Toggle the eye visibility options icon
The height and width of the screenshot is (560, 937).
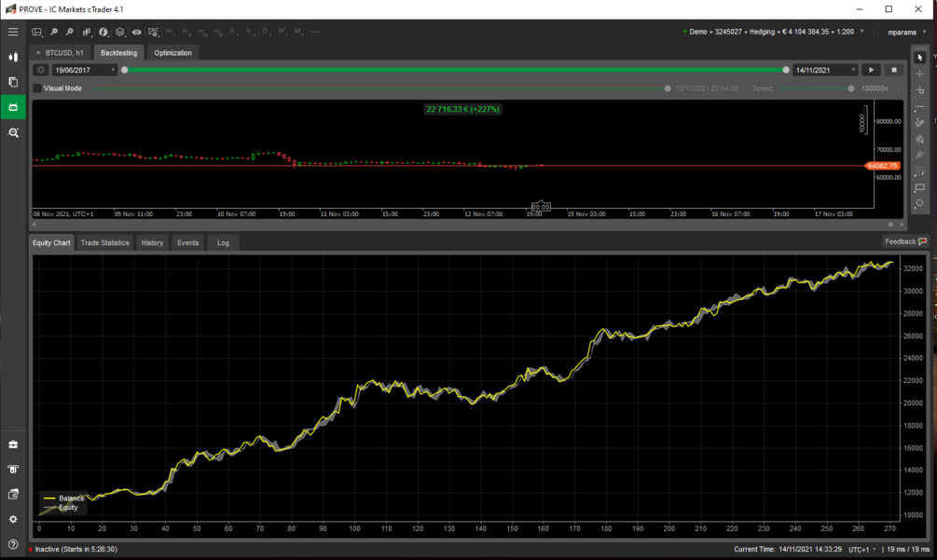(137, 32)
